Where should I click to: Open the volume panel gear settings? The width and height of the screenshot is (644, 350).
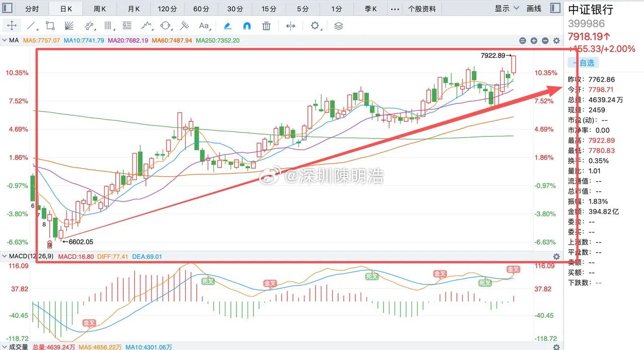click(x=556, y=347)
